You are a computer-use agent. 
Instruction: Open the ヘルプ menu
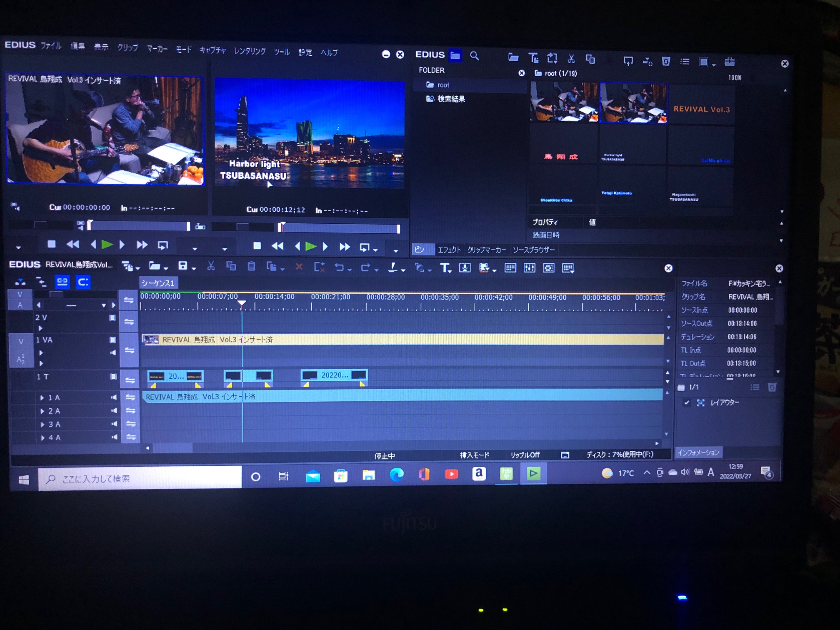[329, 52]
